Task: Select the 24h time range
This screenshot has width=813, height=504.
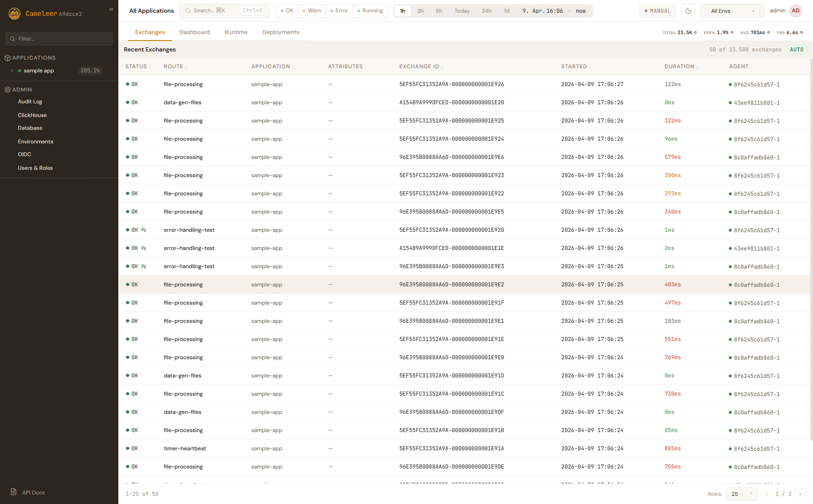Action: point(486,11)
